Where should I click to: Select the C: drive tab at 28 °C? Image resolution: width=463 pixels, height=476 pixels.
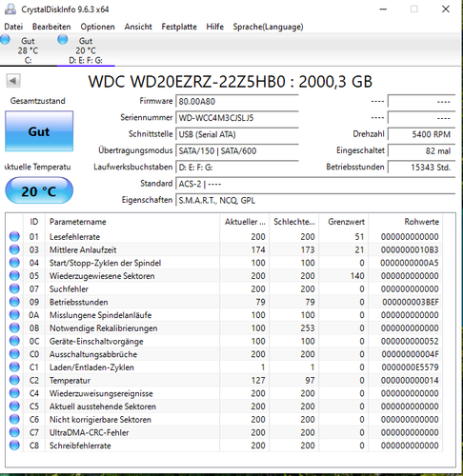click(x=28, y=50)
